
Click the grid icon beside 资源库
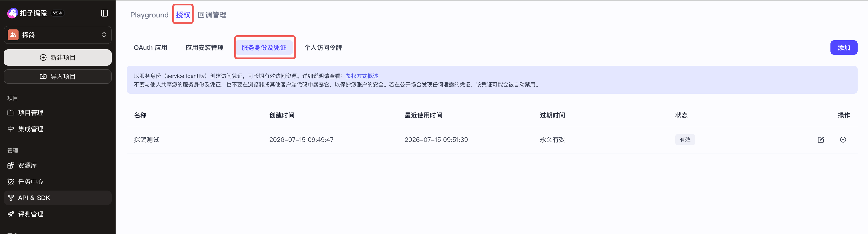11,165
